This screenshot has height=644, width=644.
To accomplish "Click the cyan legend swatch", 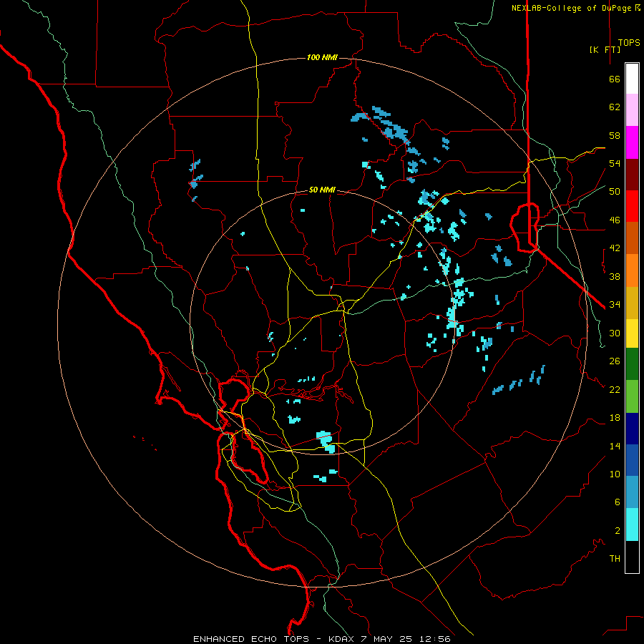I will pos(632,525).
